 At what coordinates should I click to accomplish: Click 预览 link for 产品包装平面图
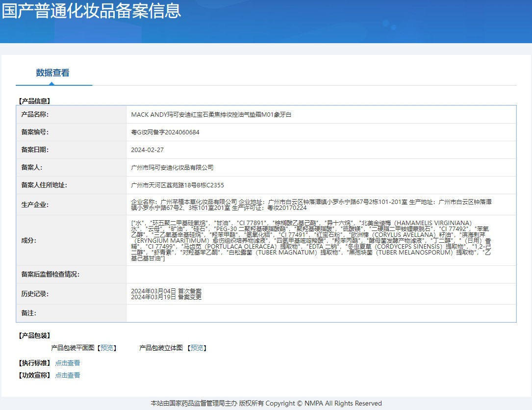[x=107, y=348]
